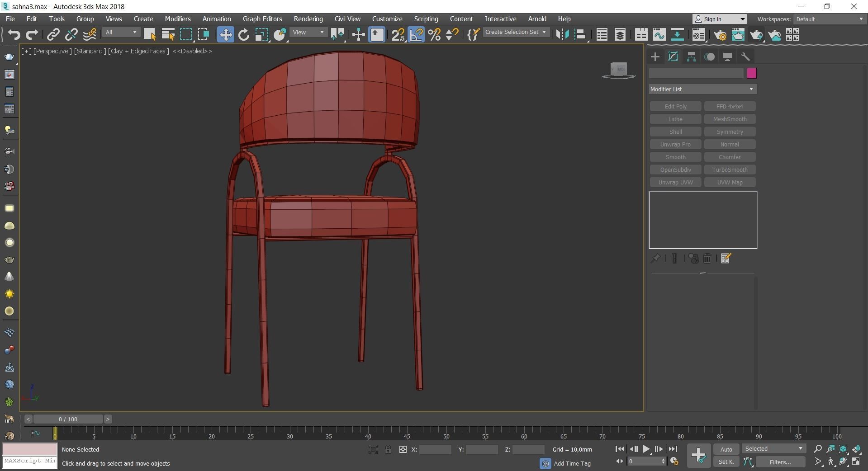Open the Modifier List dropdown
This screenshot has height=471, width=868.
click(702, 89)
